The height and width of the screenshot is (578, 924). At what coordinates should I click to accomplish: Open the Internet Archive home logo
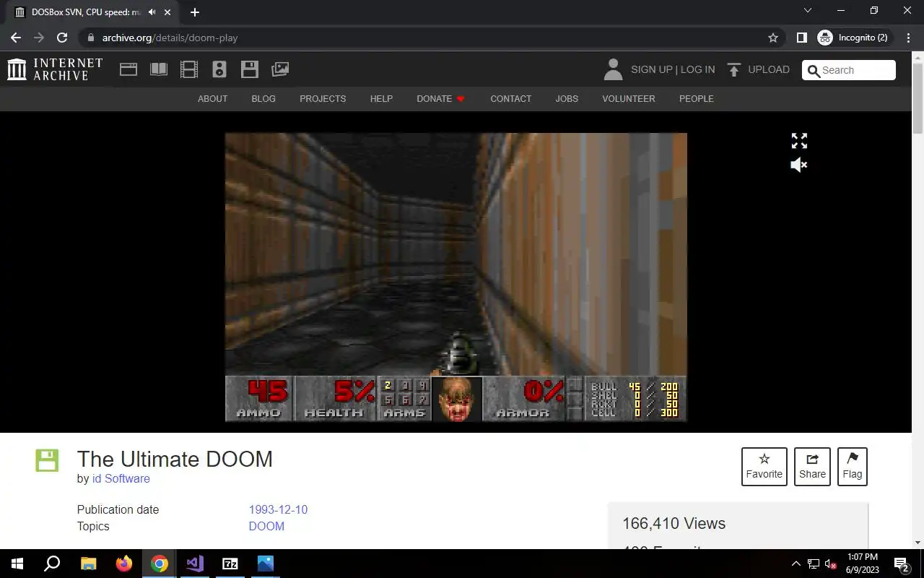pos(55,69)
